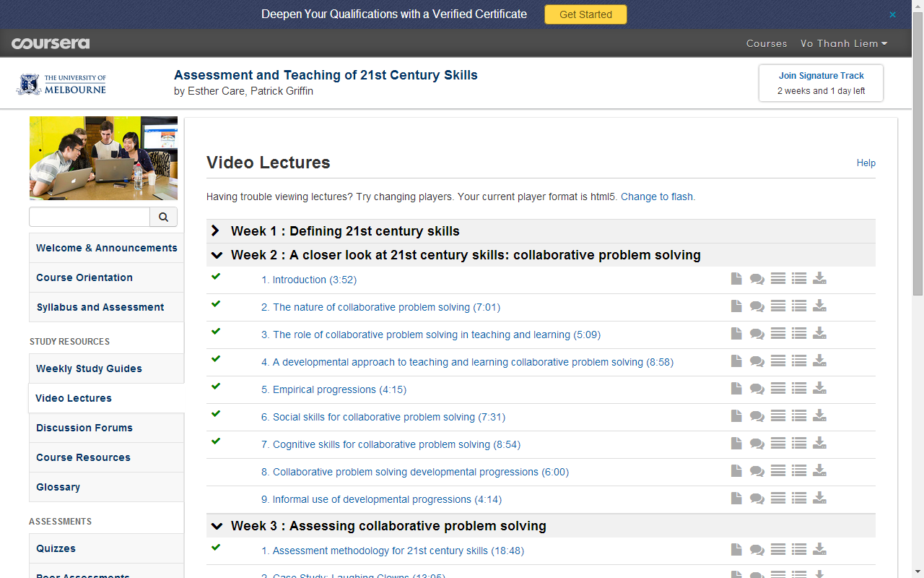Download Assessment methodology (18:48) lecture video
This screenshot has width=924, height=578.
tap(819, 550)
